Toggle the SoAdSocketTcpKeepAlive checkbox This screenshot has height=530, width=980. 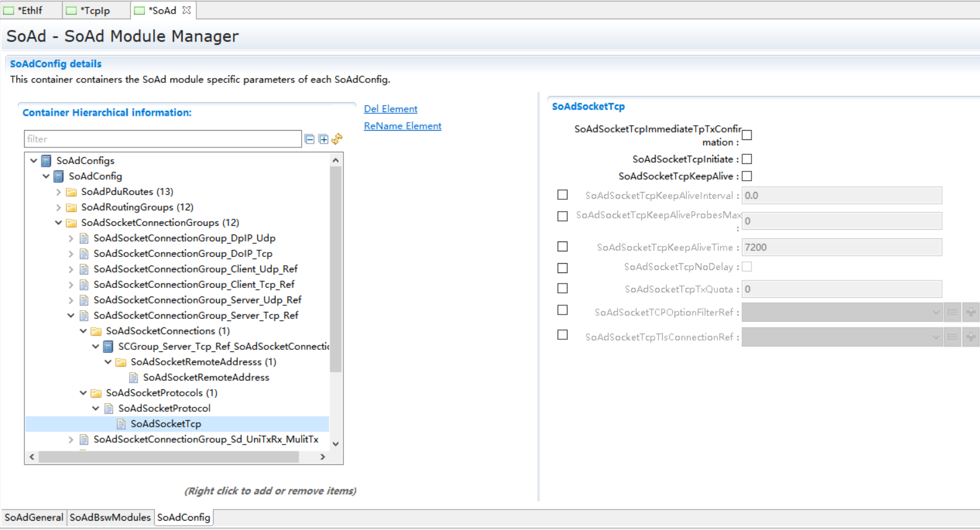point(747,176)
